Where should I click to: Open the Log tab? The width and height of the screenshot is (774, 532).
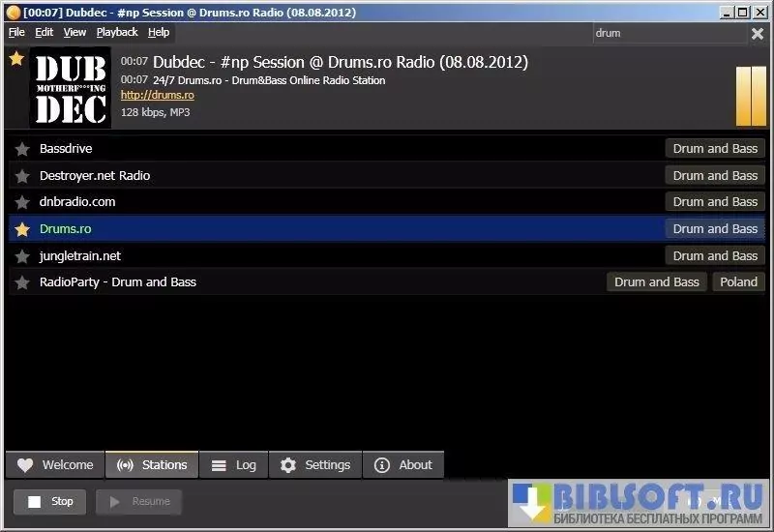click(x=234, y=465)
